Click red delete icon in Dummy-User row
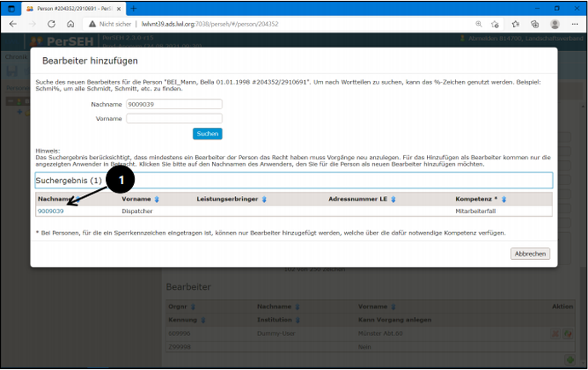The image size is (588, 370). (x=556, y=333)
